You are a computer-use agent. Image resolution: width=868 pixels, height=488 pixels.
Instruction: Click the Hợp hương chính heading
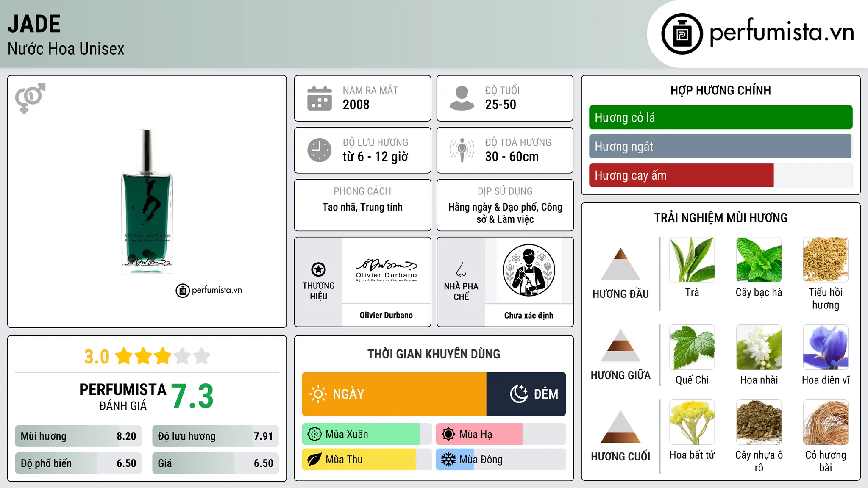click(x=721, y=90)
